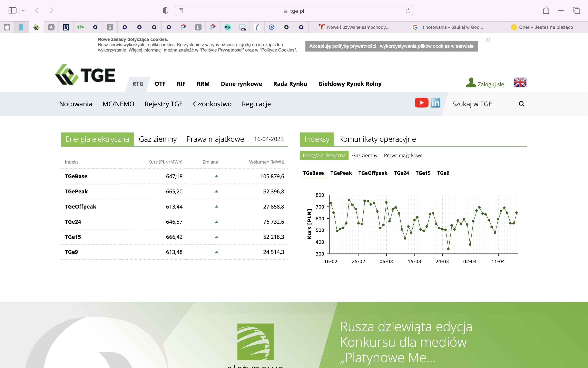The height and width of the screenshot is (368, 588).
Task: Click the TGE logo
Action: (85, 74)
